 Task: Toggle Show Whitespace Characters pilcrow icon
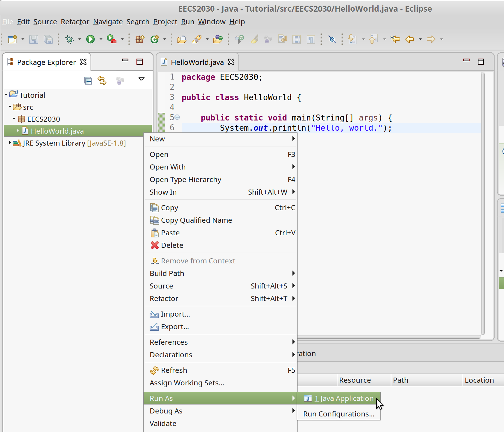311,39
